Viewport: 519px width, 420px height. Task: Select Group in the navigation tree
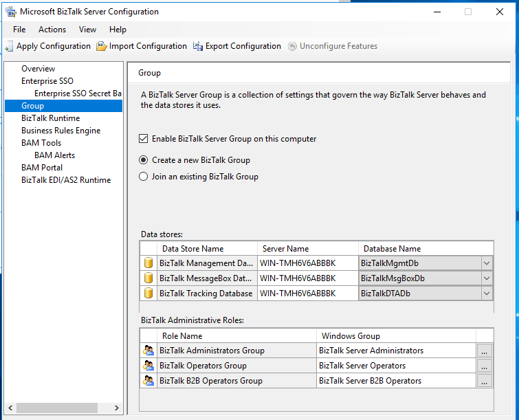tap(63, 106)
